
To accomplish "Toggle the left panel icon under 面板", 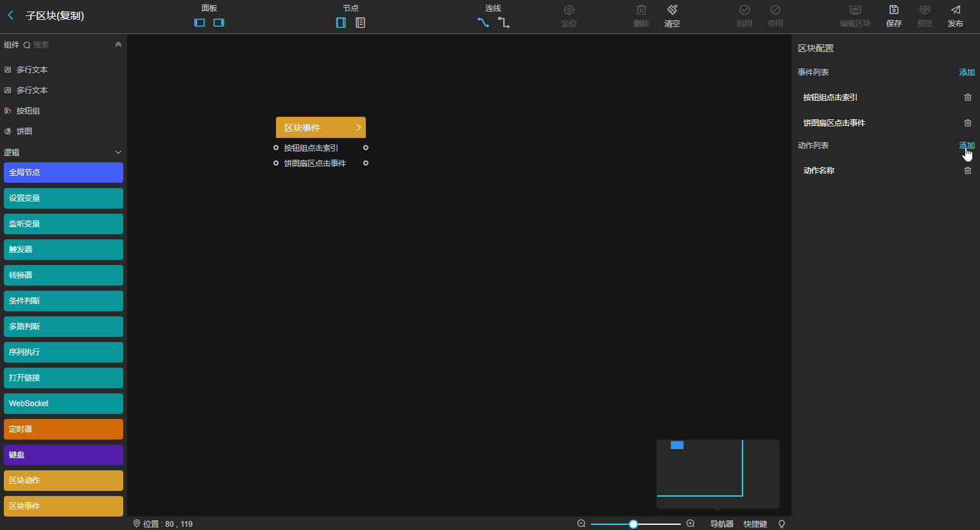I will tap(200, 22).
